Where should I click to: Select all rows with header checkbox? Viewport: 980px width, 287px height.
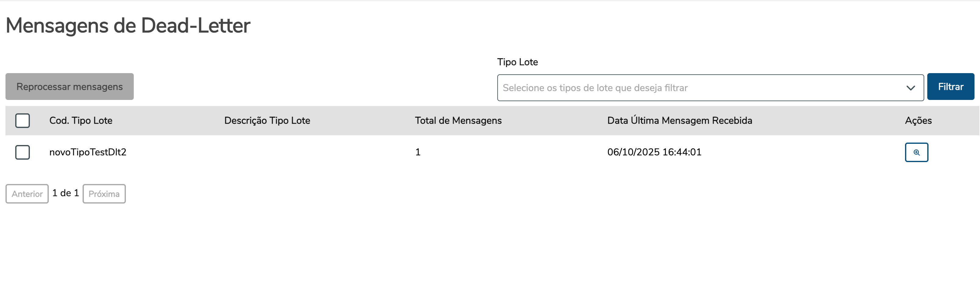(x=23, y=121)
